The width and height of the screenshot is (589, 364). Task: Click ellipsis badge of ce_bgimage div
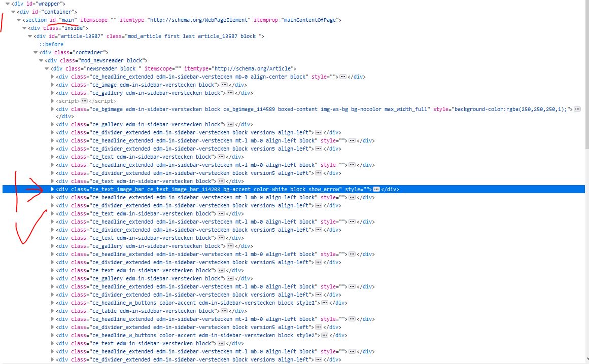tap(577, 109)
